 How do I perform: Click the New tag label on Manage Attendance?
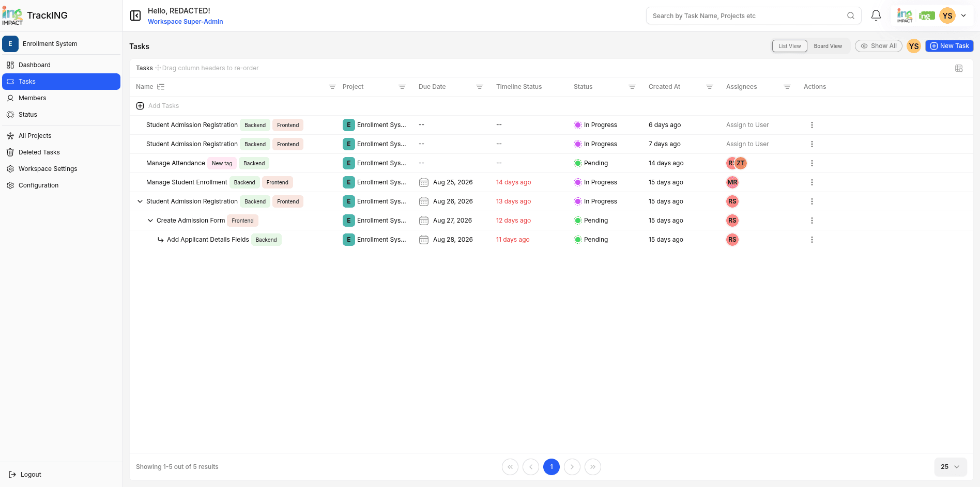pyautogui.click(x=222, y=163)
